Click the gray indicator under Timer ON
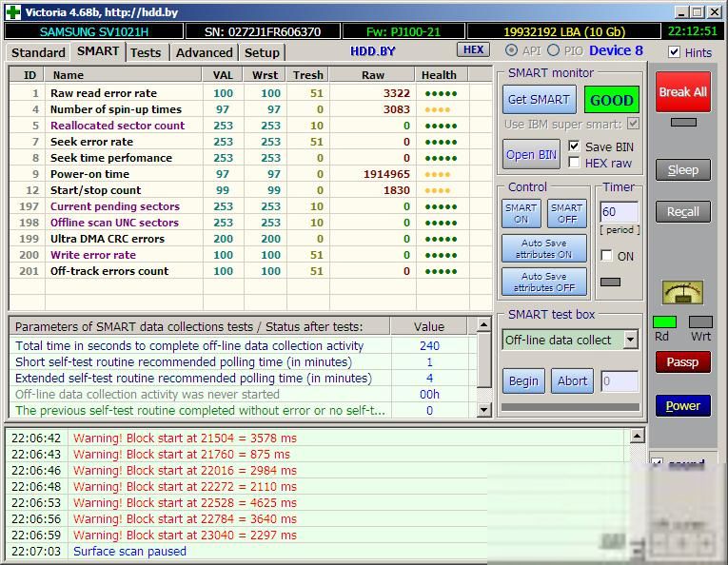This screenshot has height=565, width=728. point(610,282)
